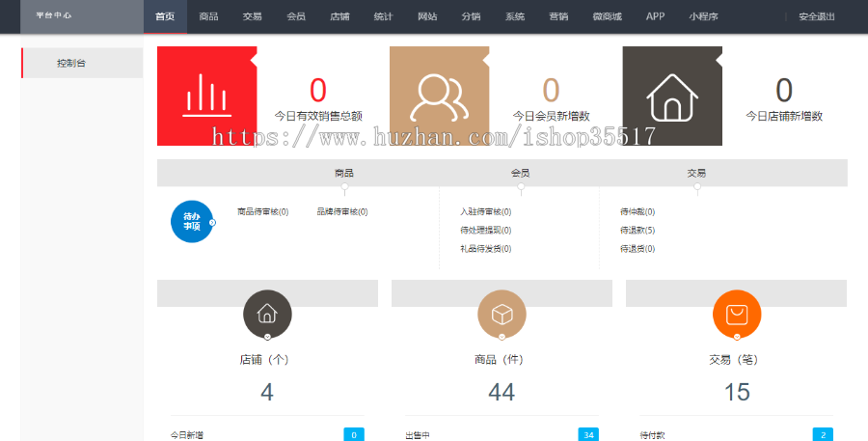Viewport: 868px width, 441px height.
Task: Open the 分销 menu in top navigation
Action: coord(471,16)
